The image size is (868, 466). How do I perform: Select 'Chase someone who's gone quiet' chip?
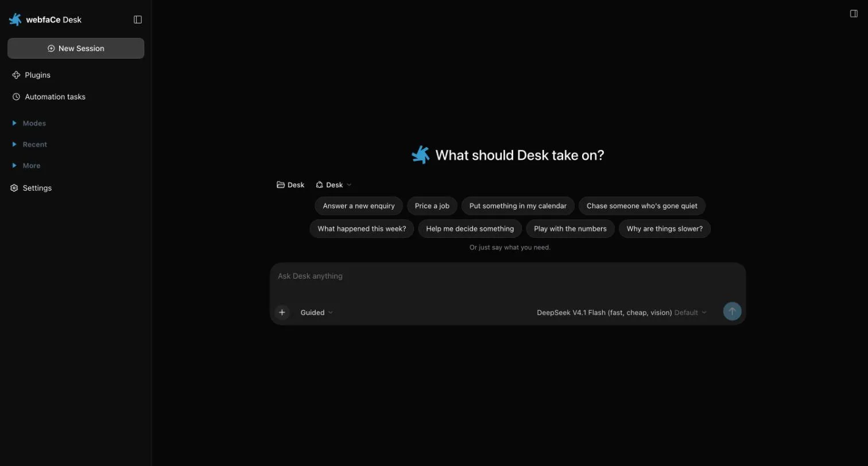(642, 206)
